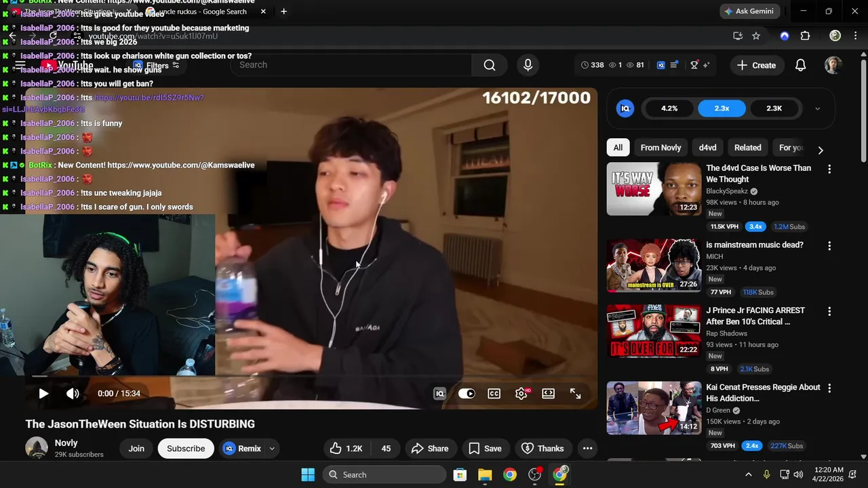
Task: Open Kai Cenat Presses Reggie video title
Action: (763, 392)
